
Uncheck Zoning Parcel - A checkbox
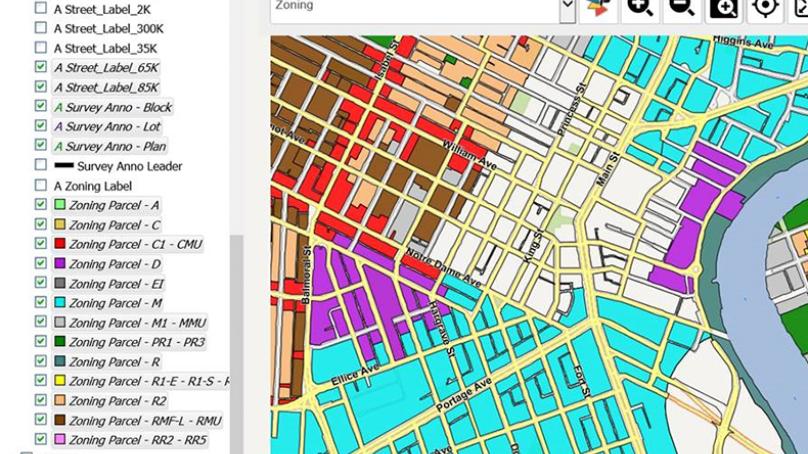point(41,204)
